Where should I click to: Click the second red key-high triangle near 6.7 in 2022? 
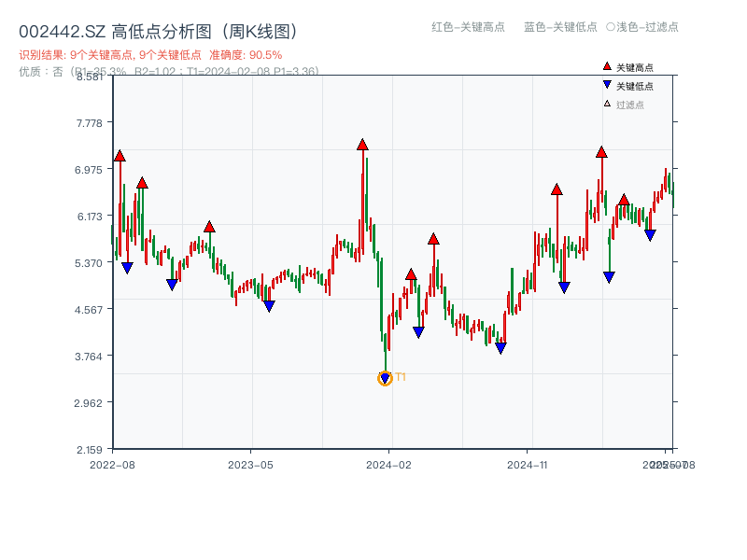pos(142,183)
